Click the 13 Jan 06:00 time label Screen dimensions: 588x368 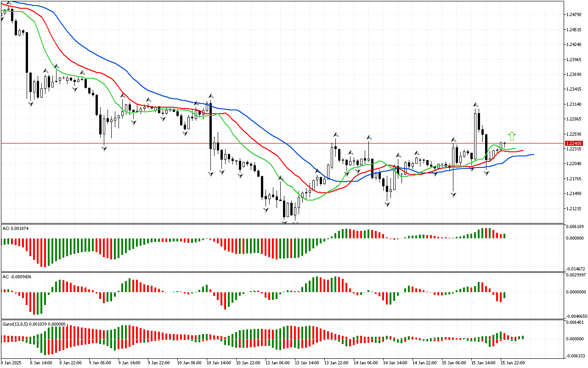pos(277,363)
